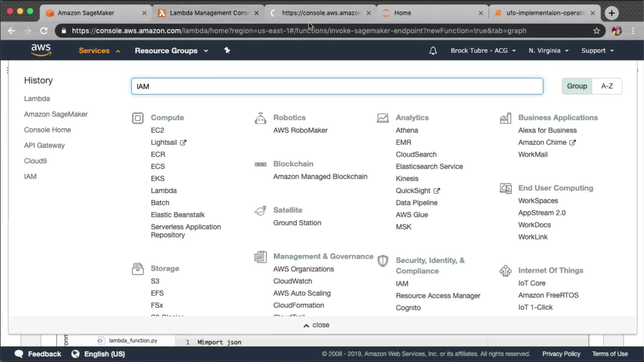
Task: Open the N. Virginia region dropdown
Action: coord(548,51)
